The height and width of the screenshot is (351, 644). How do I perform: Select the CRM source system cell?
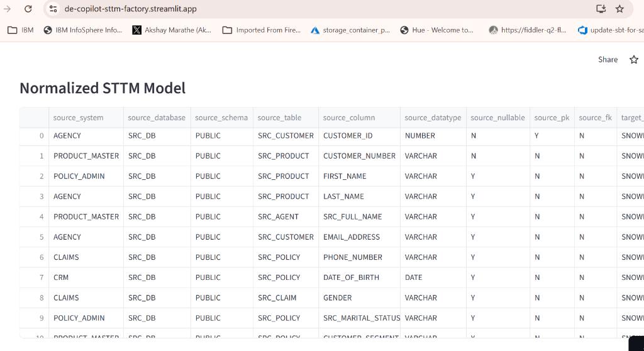click(86, 277)
